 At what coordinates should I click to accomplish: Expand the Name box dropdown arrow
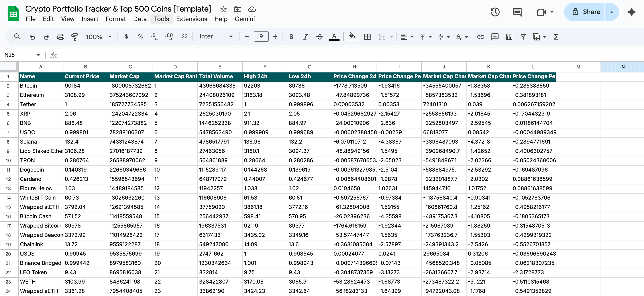[38, 55]
